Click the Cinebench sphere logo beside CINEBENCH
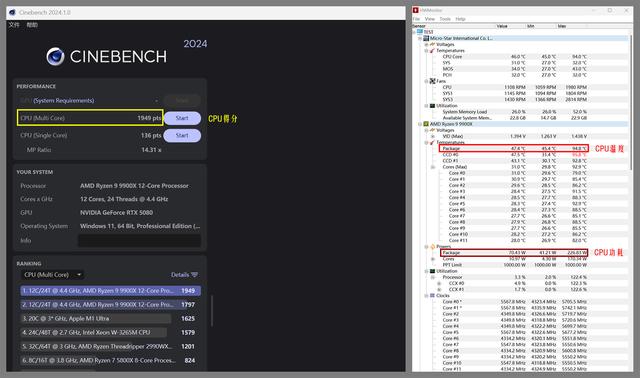Image resolution: width=640 pixels, height=378 pixels. 55,56
